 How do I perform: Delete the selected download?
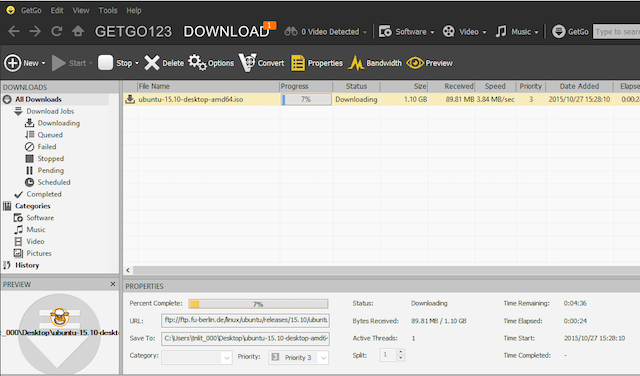164,63
